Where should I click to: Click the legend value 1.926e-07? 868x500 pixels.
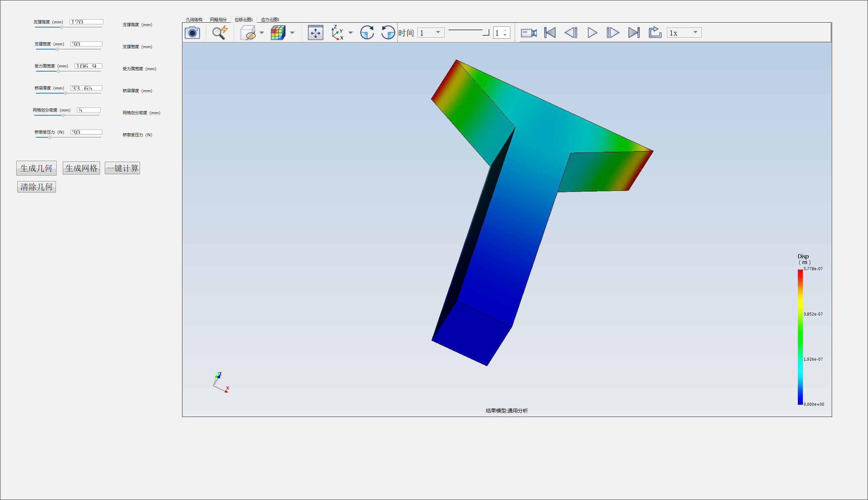click(813, 359)
